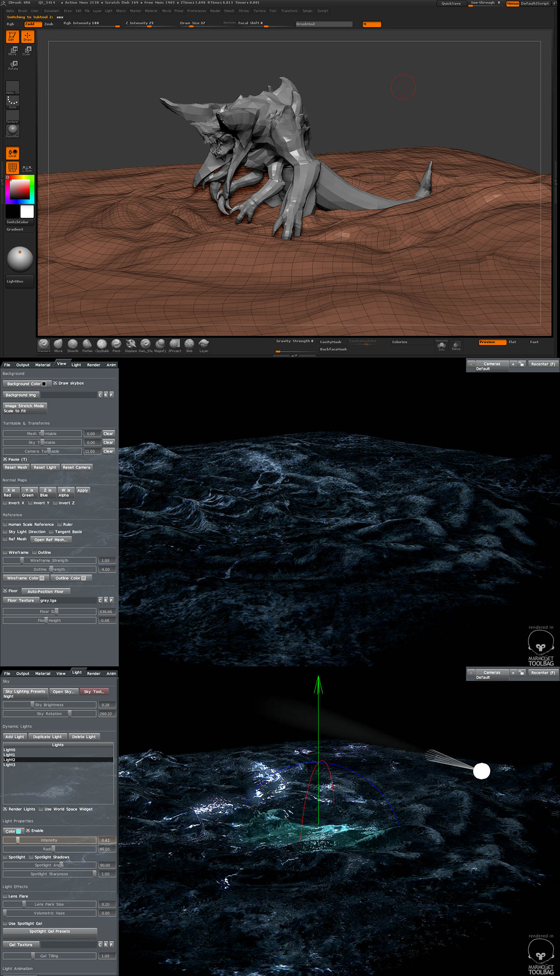560x976 pixels.
Task: Open the Preferences menu in ZBrush
Action: point(196,11)
